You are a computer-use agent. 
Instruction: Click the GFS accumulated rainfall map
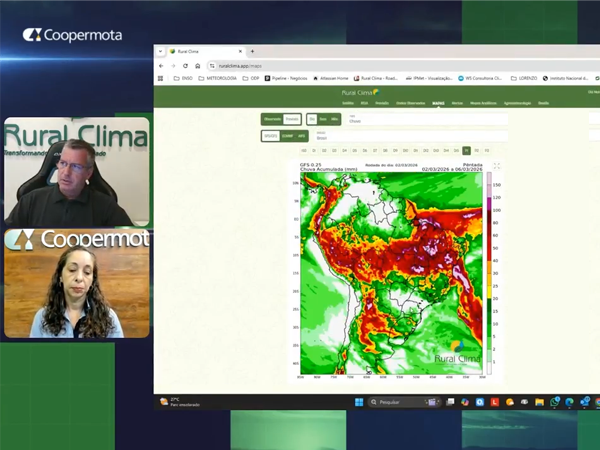pos(391,273)
